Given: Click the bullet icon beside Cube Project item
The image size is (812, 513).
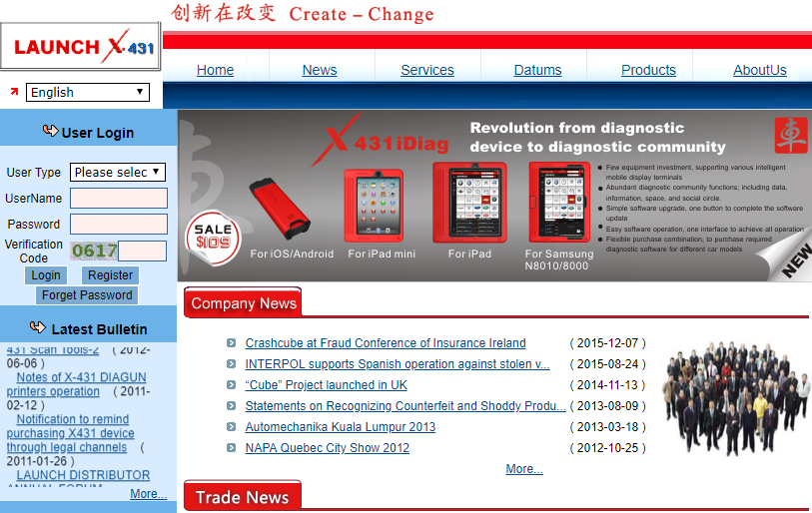Looking at the screenshot, I should click(x=231, y=384).
